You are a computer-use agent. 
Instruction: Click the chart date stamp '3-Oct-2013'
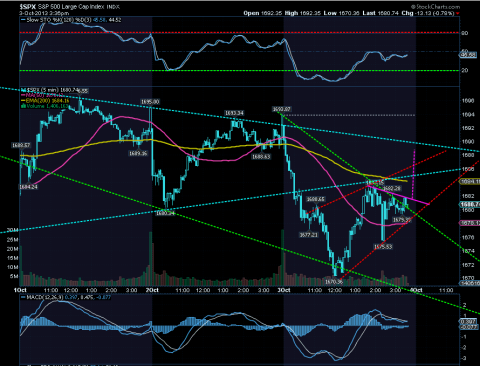pos(33,13)
